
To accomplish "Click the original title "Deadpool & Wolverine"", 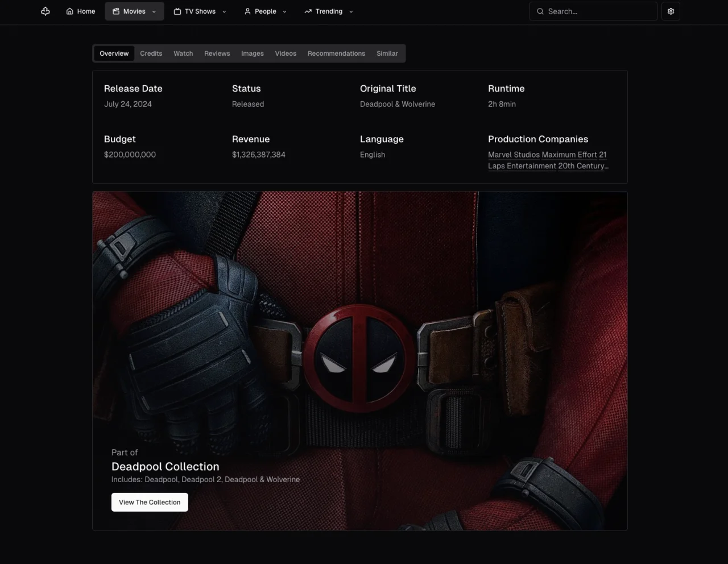I will point(398,104).
